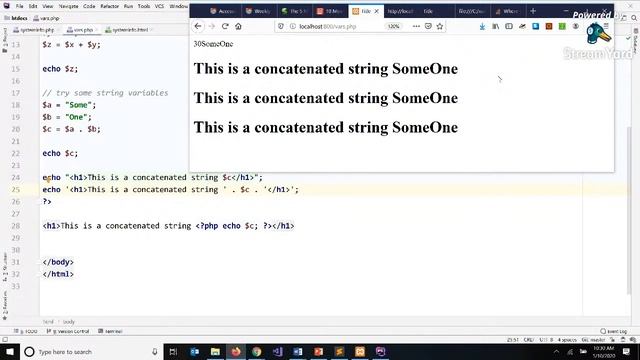
Task: Click the 120% zoom level indicator
Action: [x=393, y=26]
